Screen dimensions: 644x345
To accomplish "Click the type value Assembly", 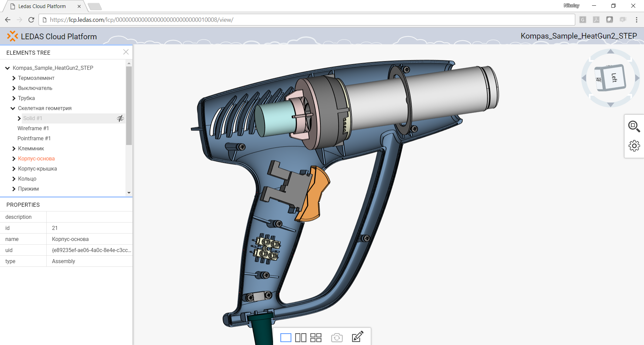I will pyautogui.click(x=63, y=261).
